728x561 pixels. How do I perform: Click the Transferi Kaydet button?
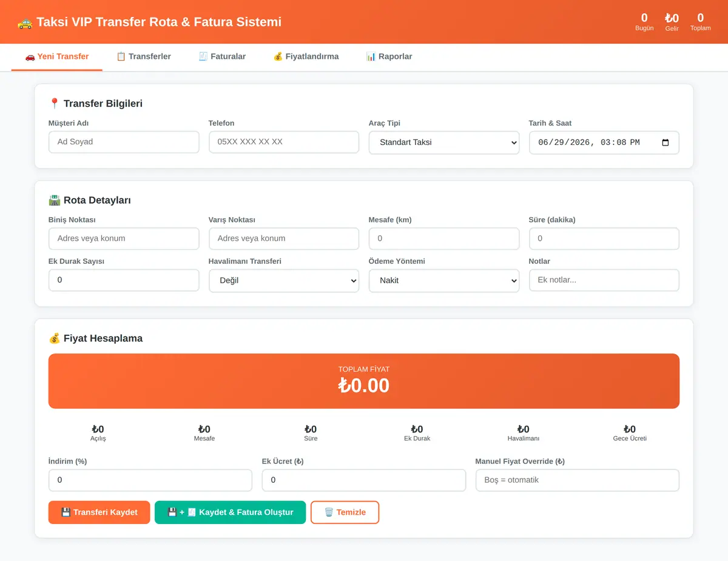point(99,512)
